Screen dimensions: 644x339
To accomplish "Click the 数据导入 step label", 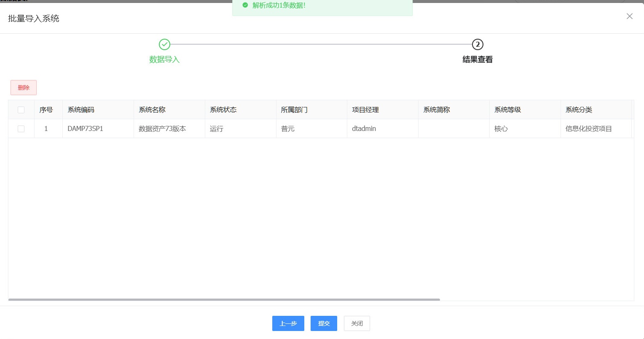I will click(164, 59).
